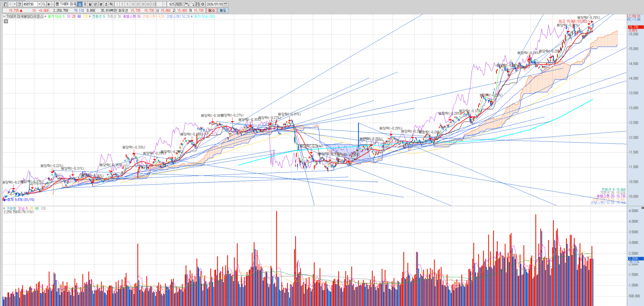The image size is (644, 306).
Task: Toggle the TIGER 미국배당다우존스 legend marker
Action: tap(4, 16)
